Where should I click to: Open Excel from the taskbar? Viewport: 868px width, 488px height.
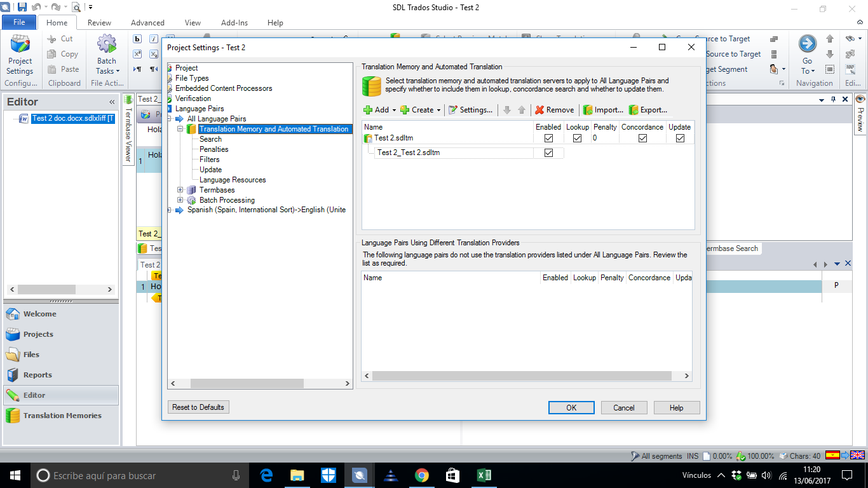tap(484, 475)
